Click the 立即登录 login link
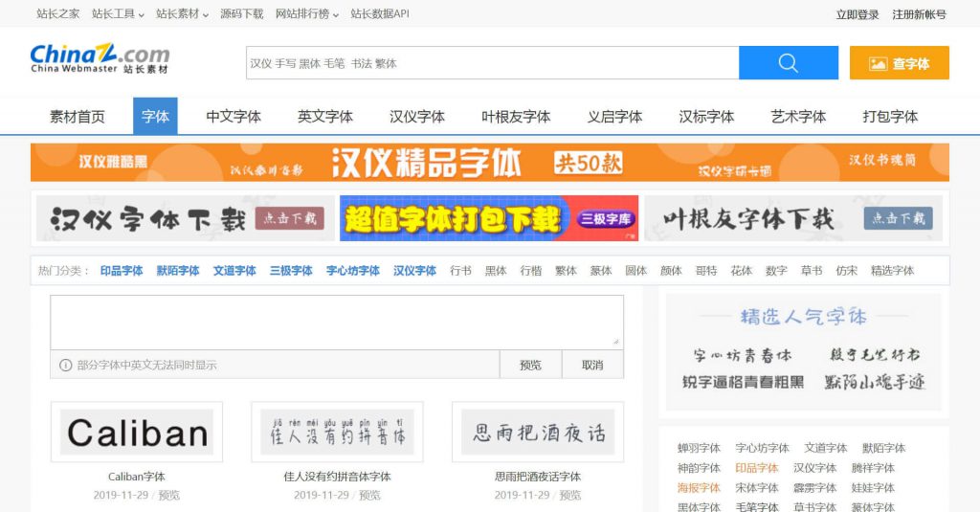This screenshot has height=512, width=980. tap(857, 14)
